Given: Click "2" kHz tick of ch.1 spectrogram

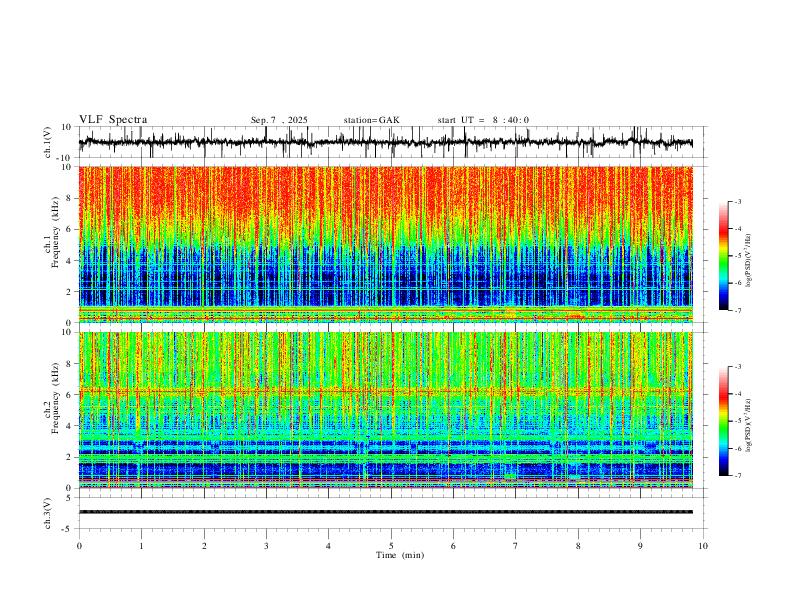Looking at the screenshot, I should (70, 291).
